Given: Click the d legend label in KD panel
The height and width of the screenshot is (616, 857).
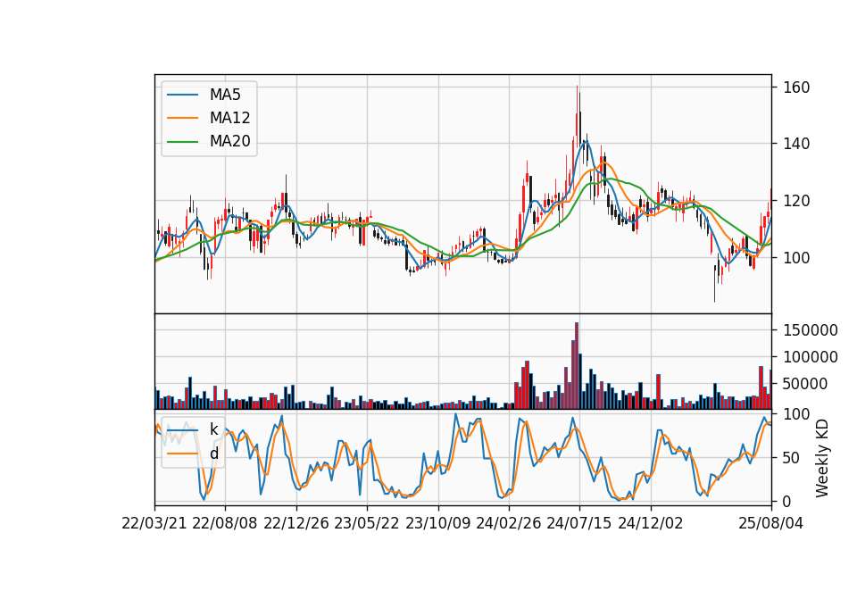Looking at the screenshot, I should (x=213, y=454).
